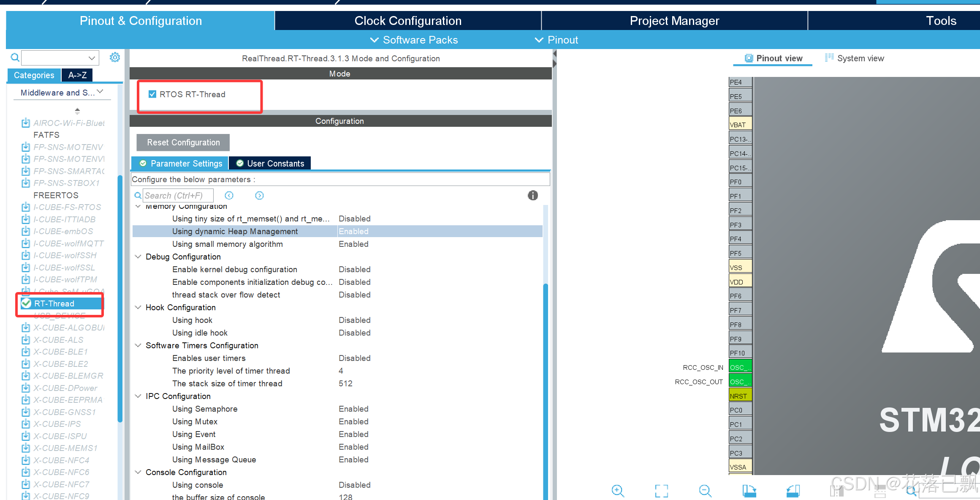Collapse the IPC Configuration group
This screenshot has height=500, width=980.
tap(138, 396)
